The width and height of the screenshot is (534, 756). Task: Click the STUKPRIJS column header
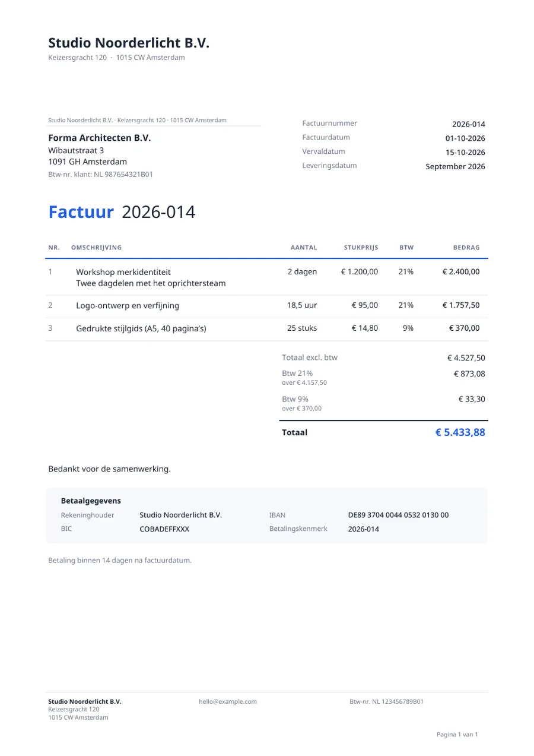[x=361, y=248]
